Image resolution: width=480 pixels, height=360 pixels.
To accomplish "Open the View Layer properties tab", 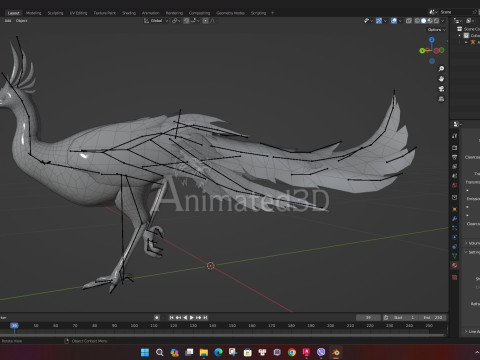I will [455, 166].
